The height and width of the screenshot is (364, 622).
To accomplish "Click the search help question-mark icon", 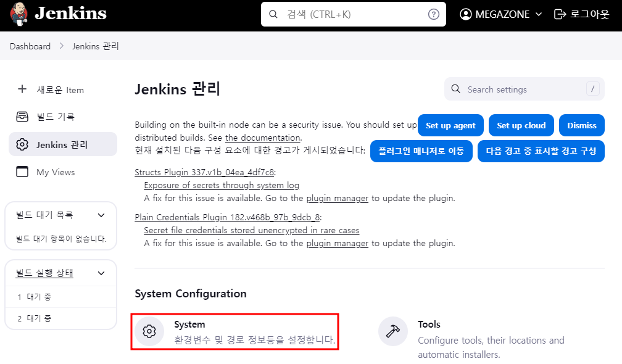I will click(x=434, y=14).
